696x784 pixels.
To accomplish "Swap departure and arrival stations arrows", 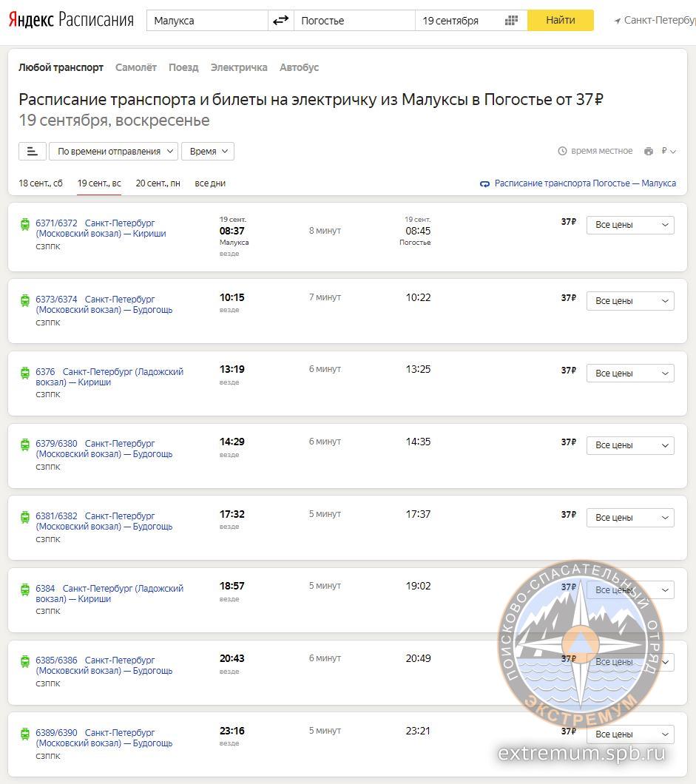I will [280, 21].
